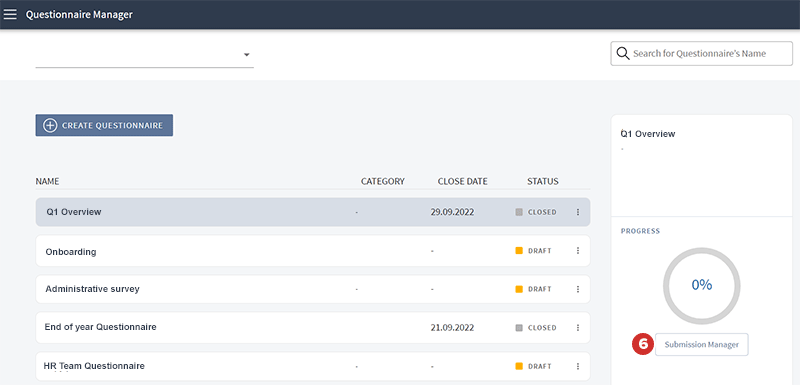Sort by the Close Date column header
This screenshot has height=385, width=800.
point(462,181)
